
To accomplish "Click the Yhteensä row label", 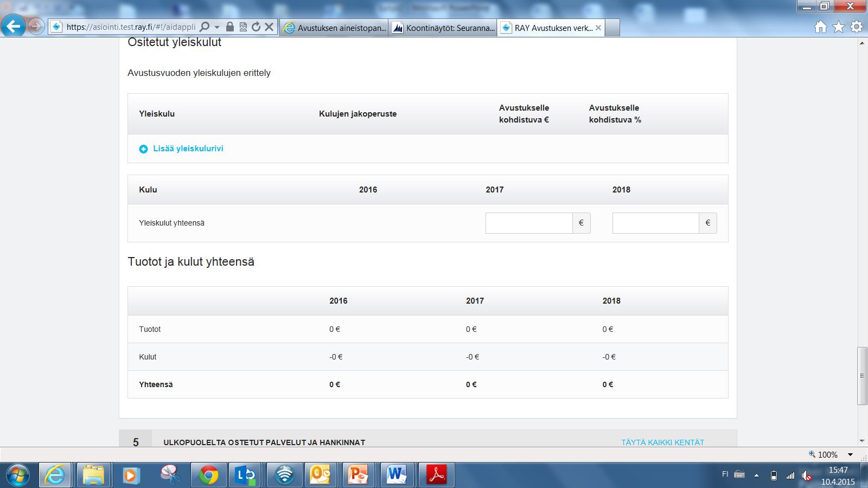I will pos(156,384).
